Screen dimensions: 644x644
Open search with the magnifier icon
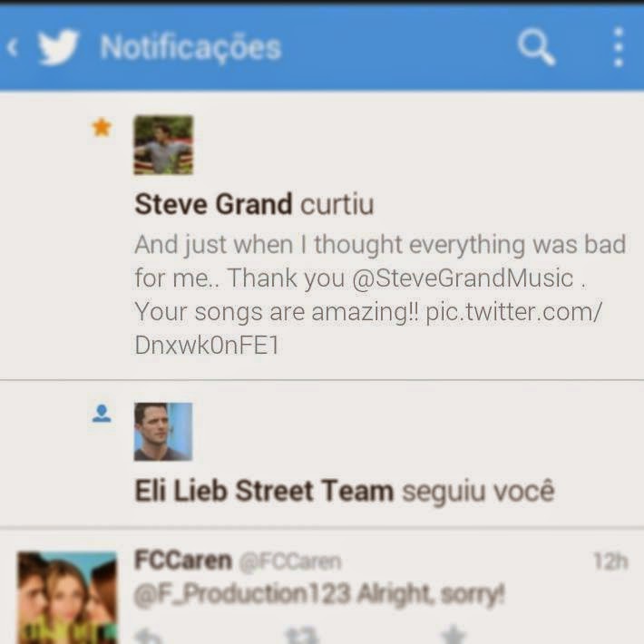536,47
